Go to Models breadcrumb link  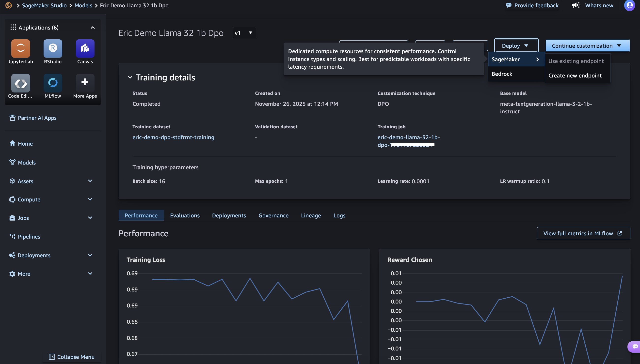83,5
